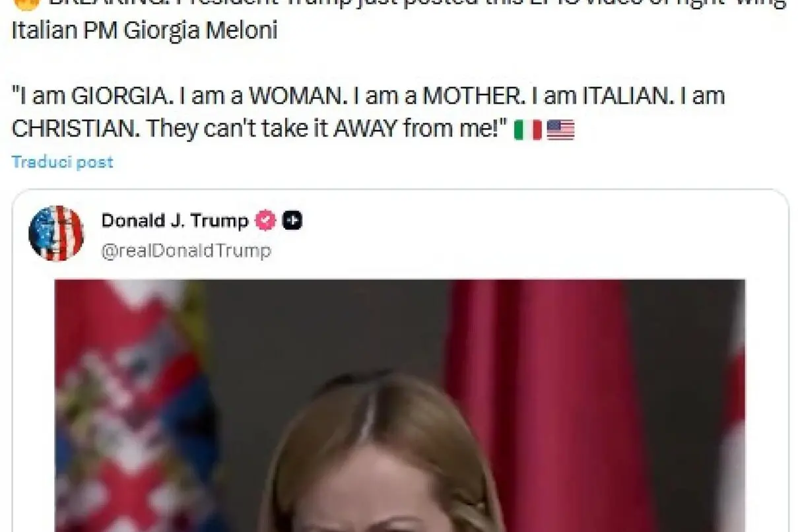798x532 pixels.
Task: Click the 'I am GIORGIA' quote line
Action: coord(368,96)
